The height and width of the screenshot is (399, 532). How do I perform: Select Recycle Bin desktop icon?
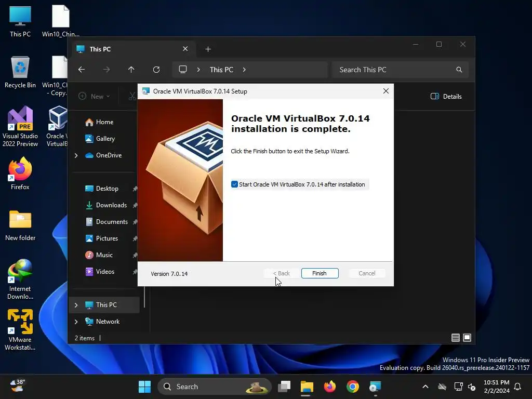pos(20,72)
